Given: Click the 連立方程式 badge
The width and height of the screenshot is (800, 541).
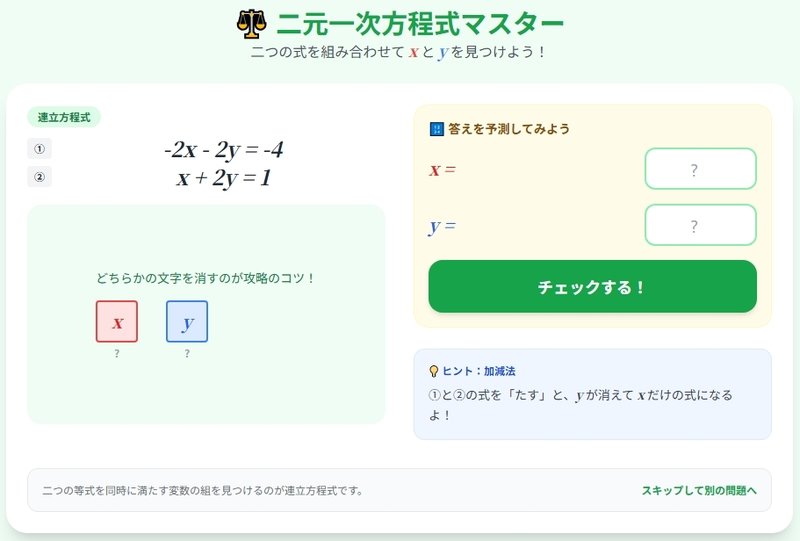Looking at the screenshot, I should coord(64,117).
